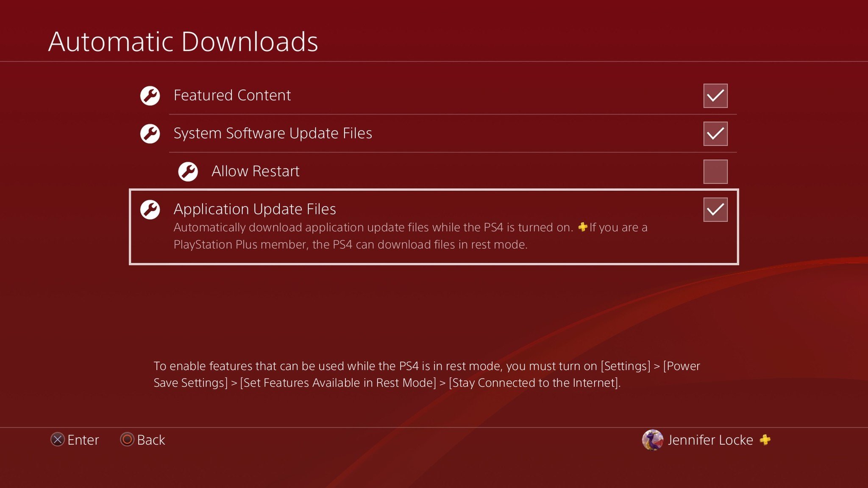Click the X button icon for Enter
This screenshot has height=488, width=868.
[58, 440]
